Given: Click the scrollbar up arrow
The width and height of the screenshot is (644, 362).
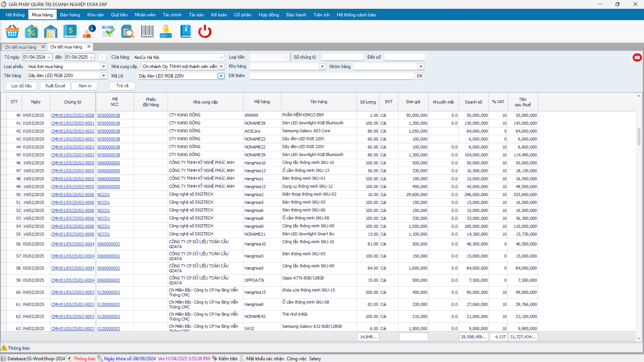Looking at the screenshot, I should click(639, 96).
